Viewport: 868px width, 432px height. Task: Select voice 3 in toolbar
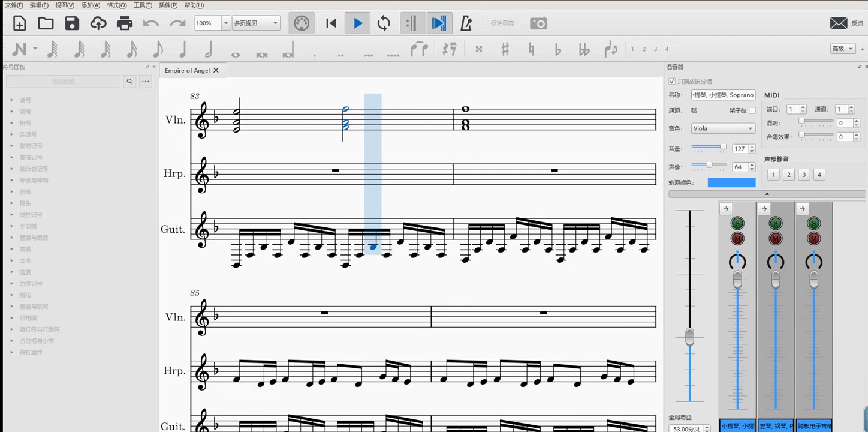tap(655, 49)
